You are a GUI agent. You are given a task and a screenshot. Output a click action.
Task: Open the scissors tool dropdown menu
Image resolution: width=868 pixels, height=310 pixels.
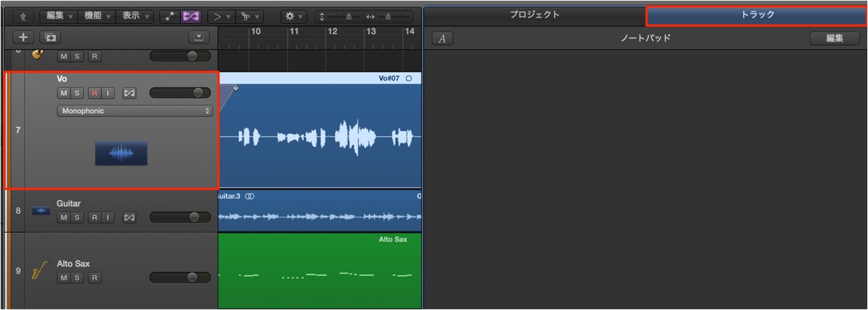(x=248, y=14)
